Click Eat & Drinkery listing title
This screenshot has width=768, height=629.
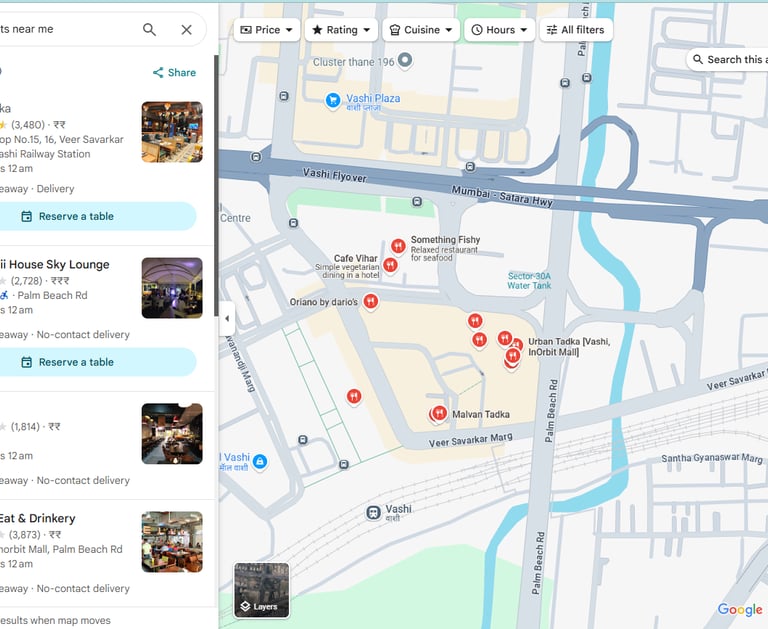(38, 518)
